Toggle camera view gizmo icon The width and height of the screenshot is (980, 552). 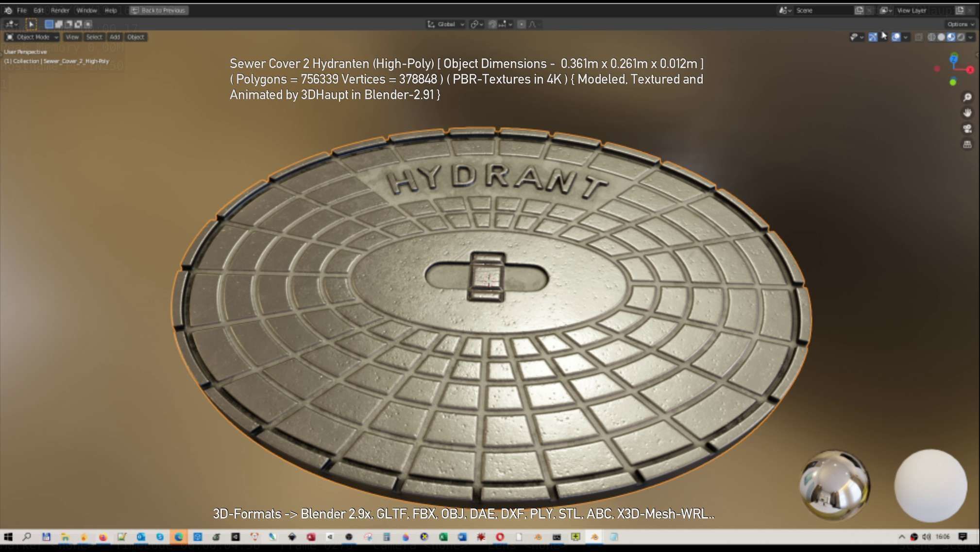967,129
